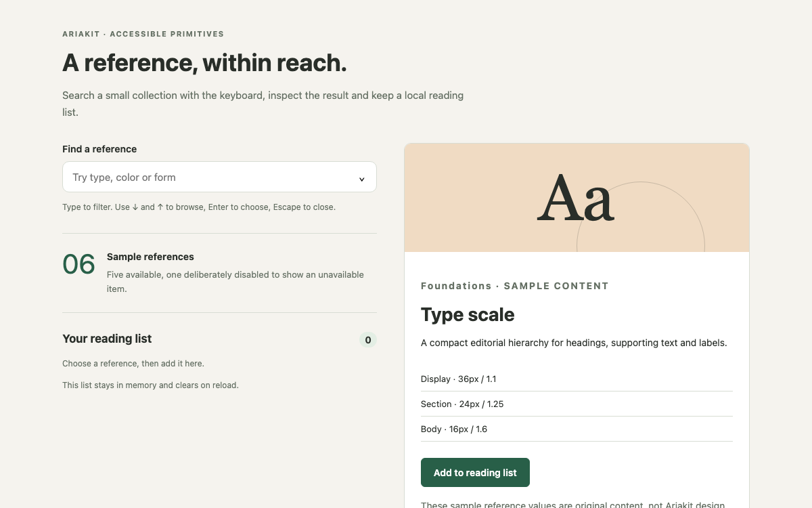Image resolution: width=812 pixels, height=508 pixels.
Task: Click the Your reading list heading
Action: click(107, 339)
